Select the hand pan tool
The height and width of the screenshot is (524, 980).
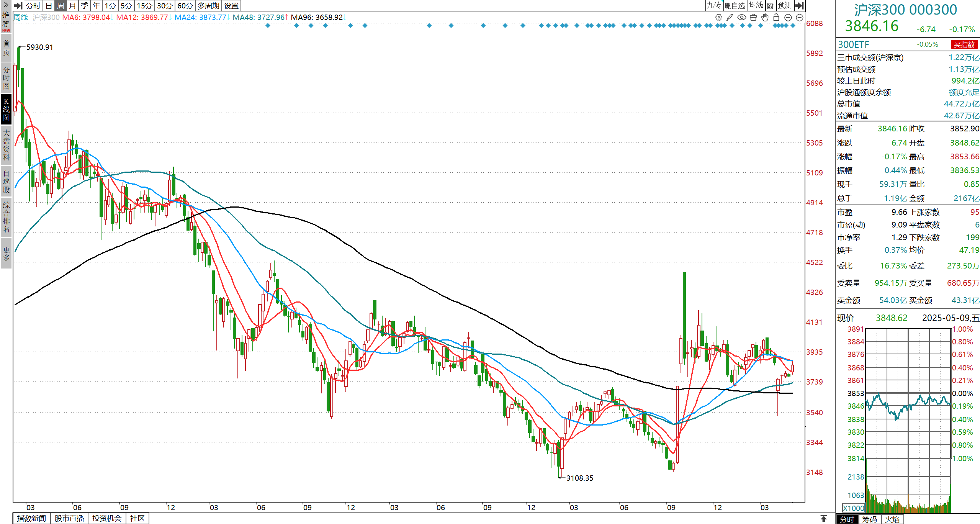[x=765, y=17]
